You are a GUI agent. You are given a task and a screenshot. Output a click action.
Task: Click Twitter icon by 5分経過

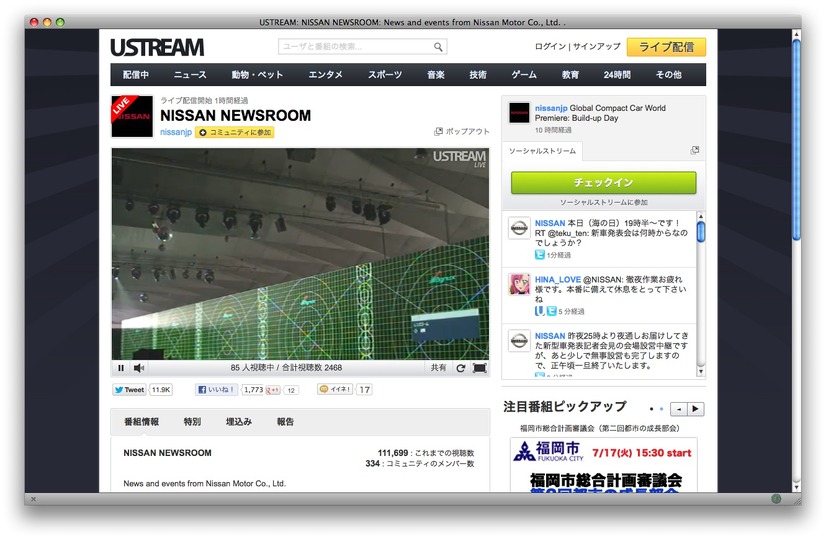(551, 311)
